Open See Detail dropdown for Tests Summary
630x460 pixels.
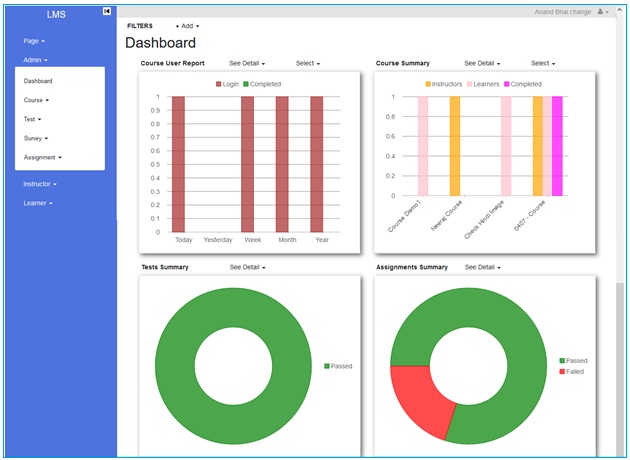click(x=247, y=267)
